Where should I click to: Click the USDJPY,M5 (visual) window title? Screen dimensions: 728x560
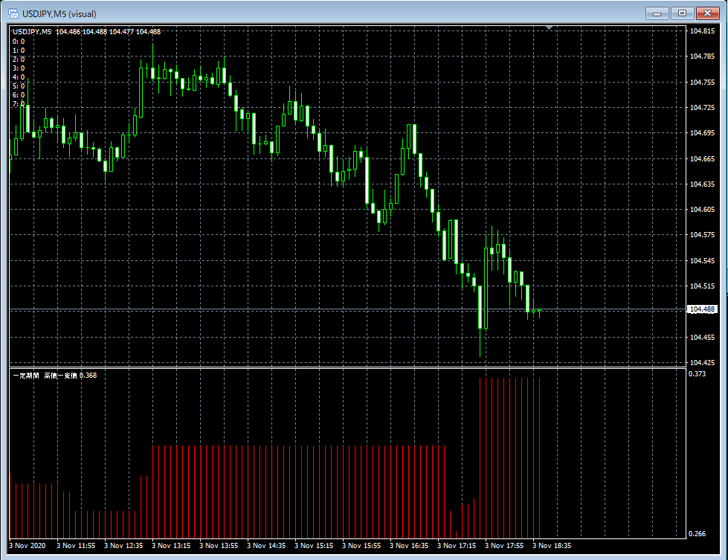tap(59, 13)
